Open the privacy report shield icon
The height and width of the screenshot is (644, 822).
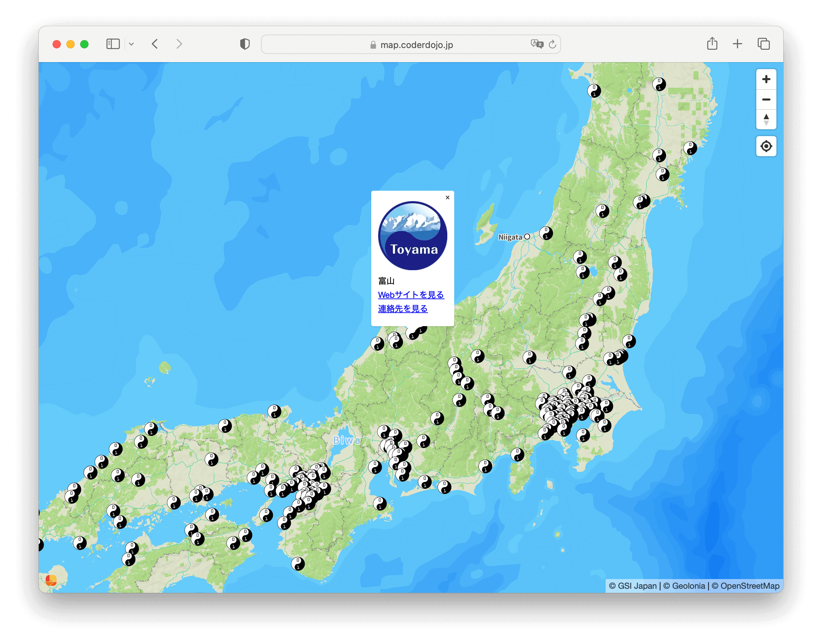[245, 44]
